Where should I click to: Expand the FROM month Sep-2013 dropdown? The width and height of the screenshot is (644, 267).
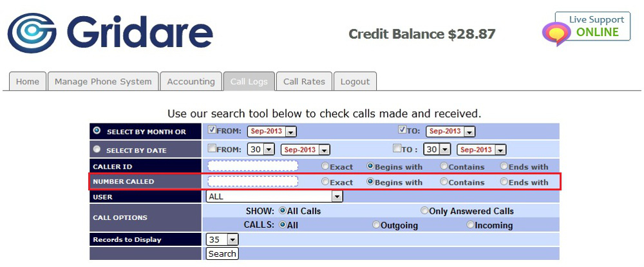[272, 131]
